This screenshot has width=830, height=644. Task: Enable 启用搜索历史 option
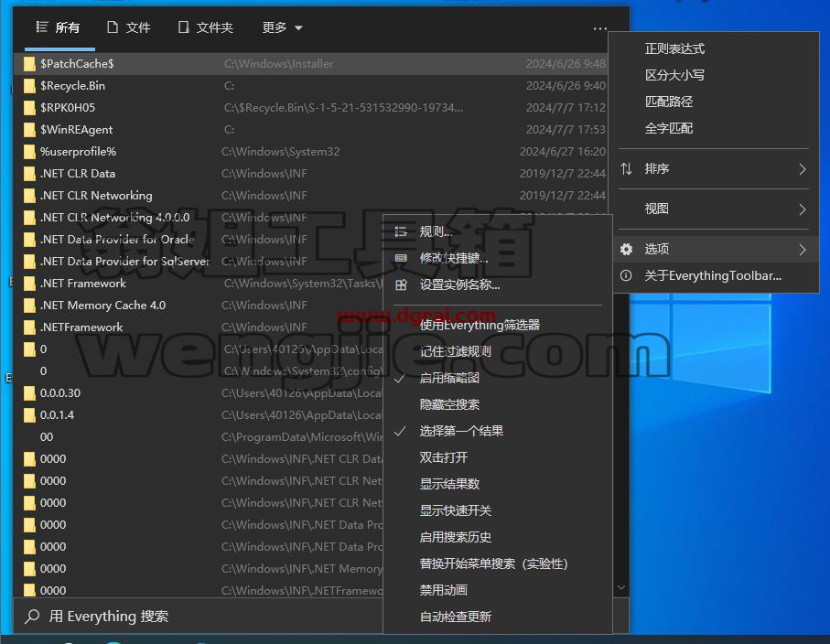coord(498,537)
